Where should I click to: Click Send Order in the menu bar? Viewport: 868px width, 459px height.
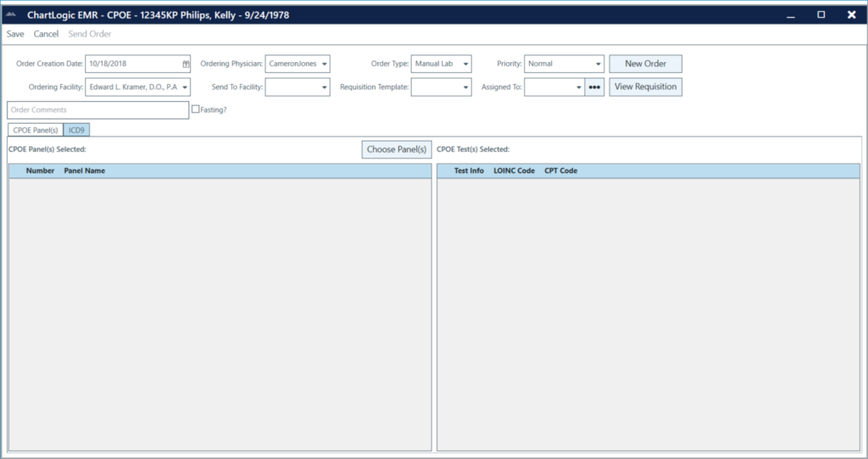[90, 34]
